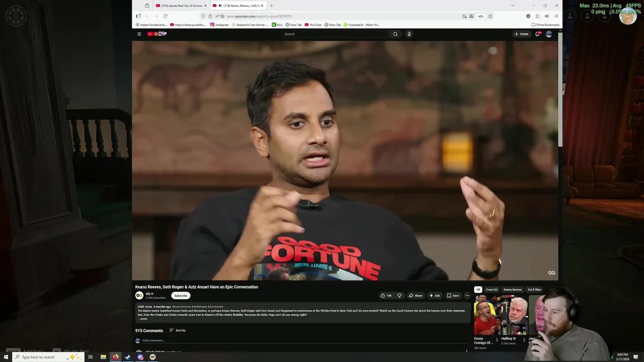Reset the 60% zoom level indicator
This screenshot has width=644, height=362.
(x=481, y=16)
